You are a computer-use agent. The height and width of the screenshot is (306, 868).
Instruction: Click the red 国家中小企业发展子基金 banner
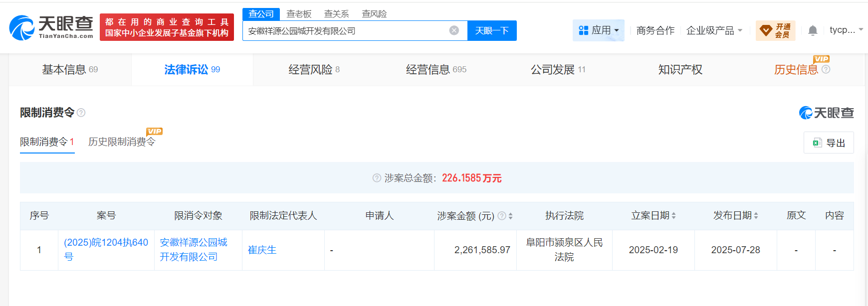coord(167,27)
